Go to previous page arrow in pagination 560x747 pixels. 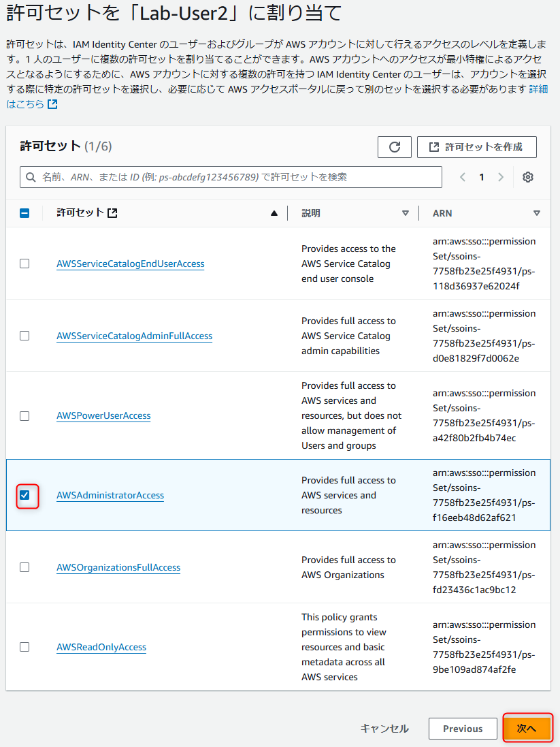tap(463, 177)
